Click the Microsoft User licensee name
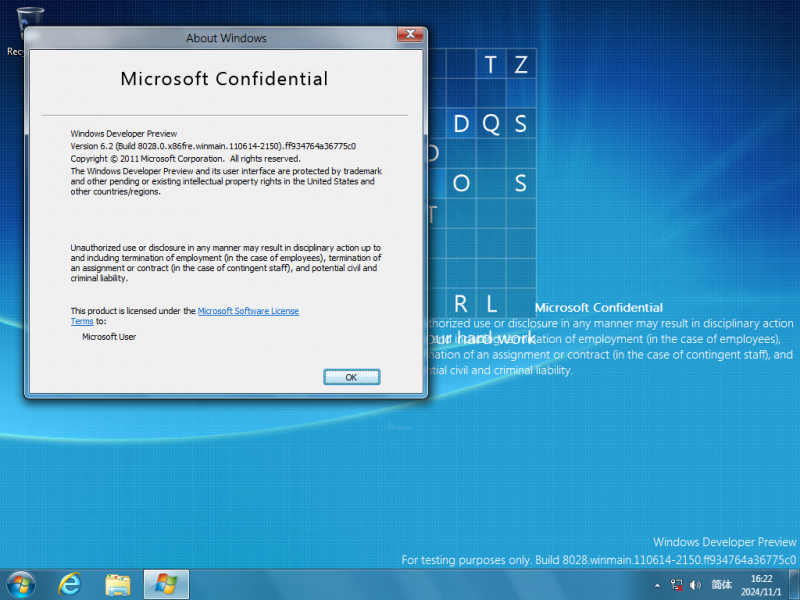Image resolution: width=800 pixels, height=600 pixels. click(109, 337)
